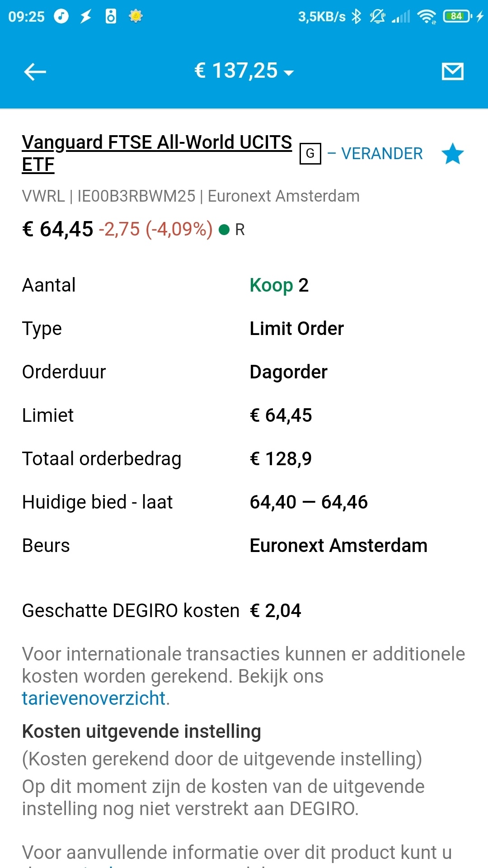Screen dimensions: 488x868
Task: Tap the green realtime status dot
Action: click(224, 230)
